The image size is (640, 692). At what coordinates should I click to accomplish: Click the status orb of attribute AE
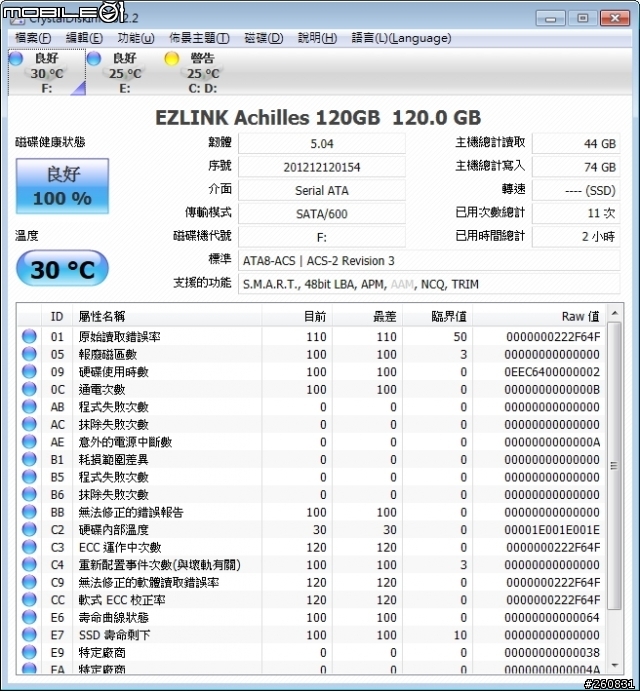click(29, 442)
